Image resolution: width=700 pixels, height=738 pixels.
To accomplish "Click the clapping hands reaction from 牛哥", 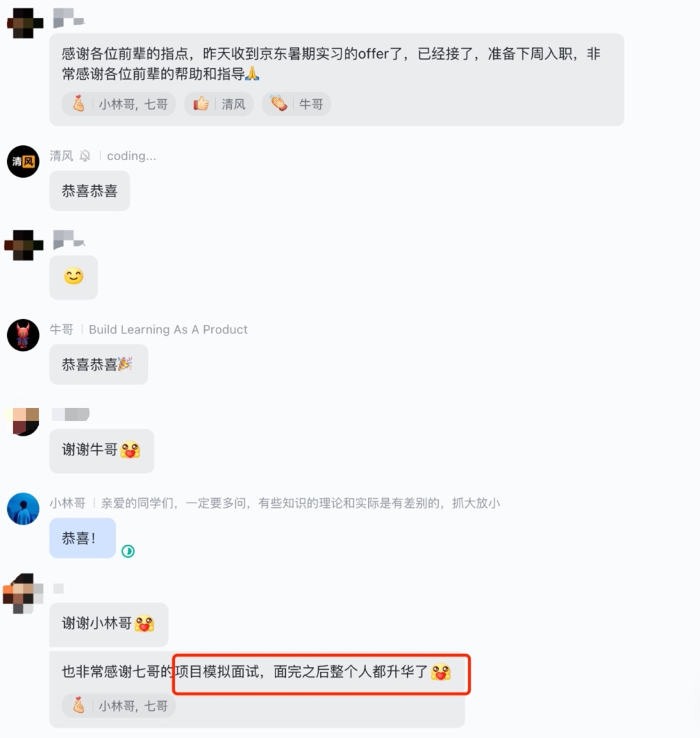I will (296, 104).
